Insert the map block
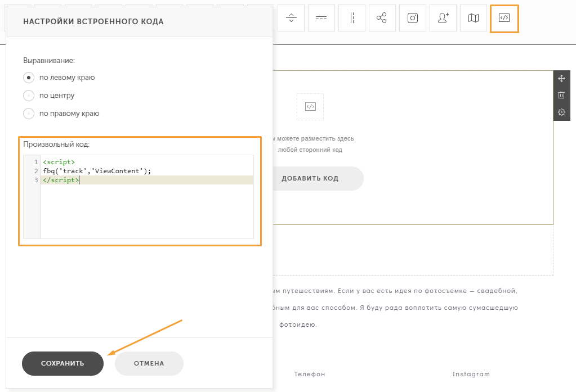Viewport: 576px width, 392px height. [474, 18]
